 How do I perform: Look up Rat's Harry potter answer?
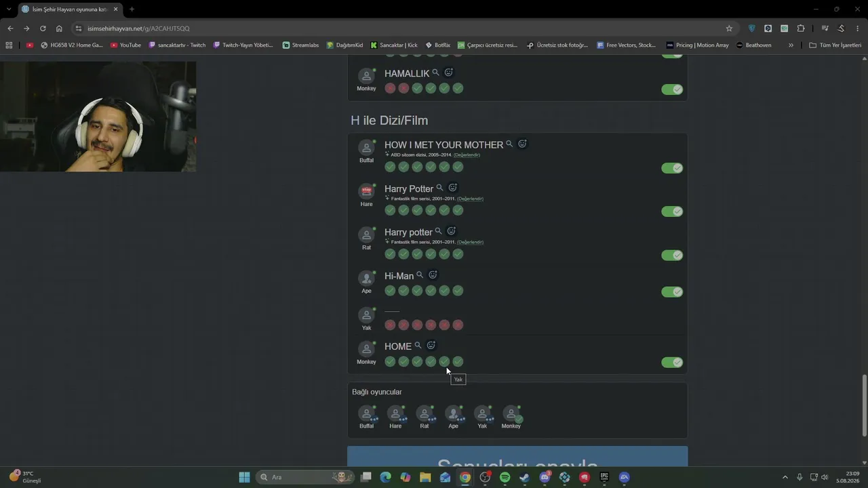pos(438,231)
